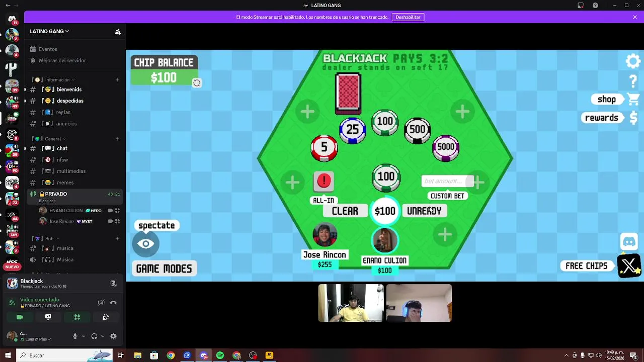Toggle noise suppression icon

pyautogui.click(x=101, y=302)
